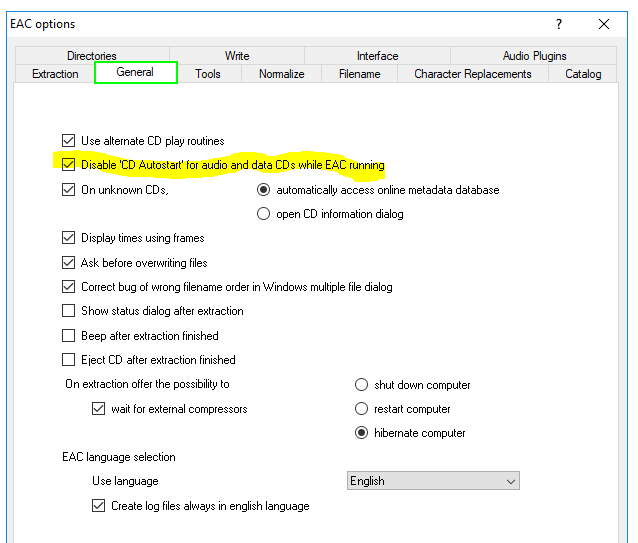This screenshot has height=543, width=638.
Task: Select the General tab
Action: pos(135,72)
